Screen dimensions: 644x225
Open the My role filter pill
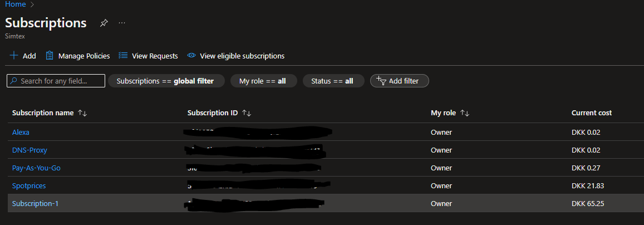(263, 81)
